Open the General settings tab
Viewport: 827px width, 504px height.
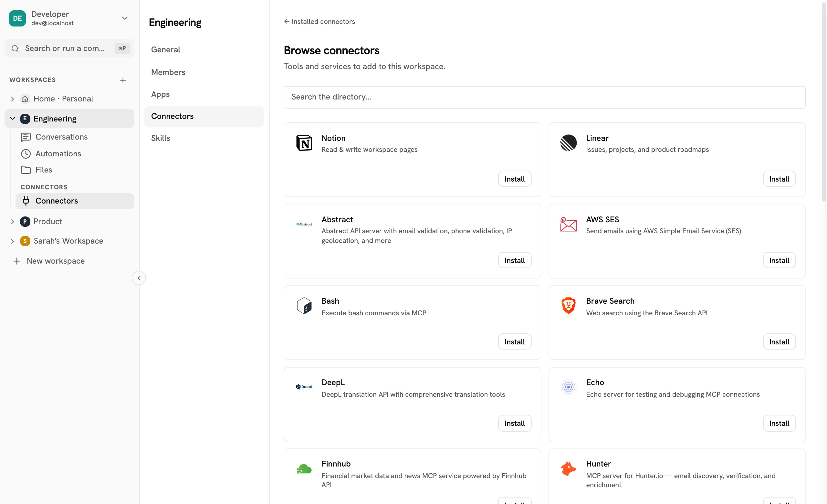(204, 50)
